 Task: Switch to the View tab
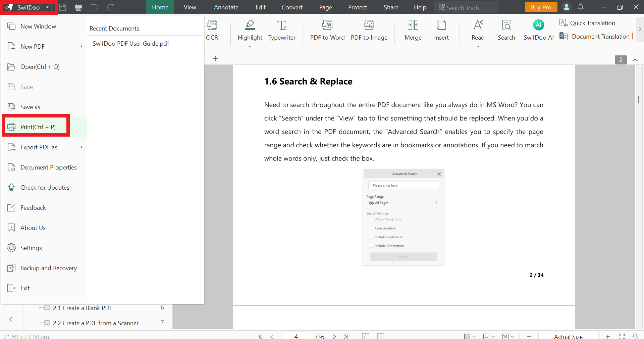tap(190, 7)
